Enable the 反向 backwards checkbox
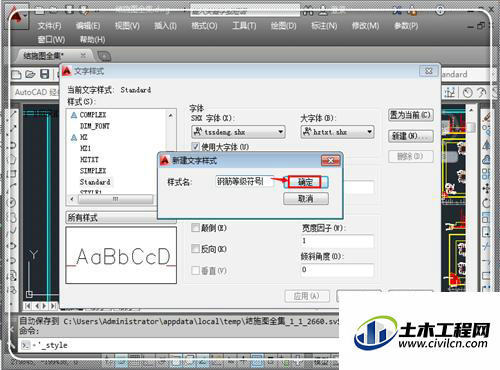This screenshot has width=500, height=370. click(195, 248)
